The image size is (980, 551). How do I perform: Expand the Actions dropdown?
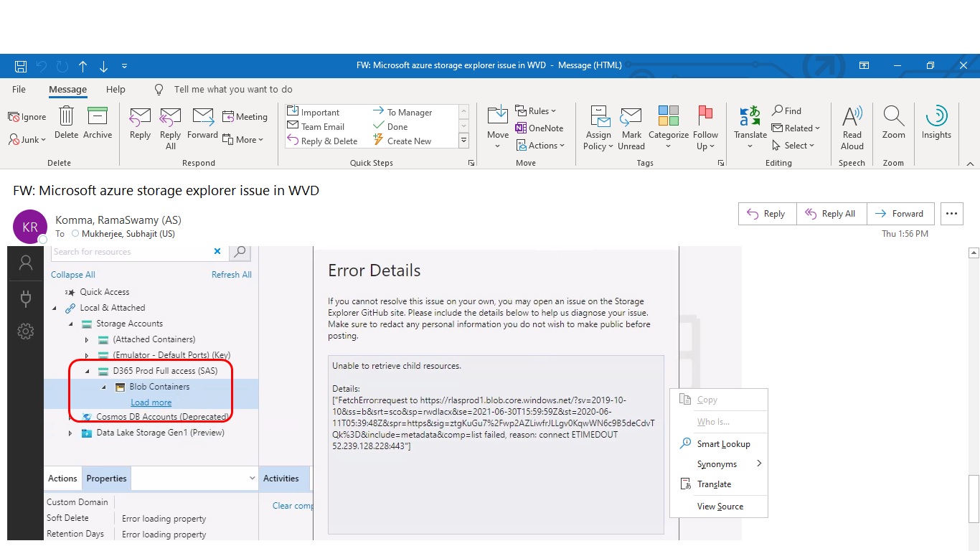tap(542, 145)
